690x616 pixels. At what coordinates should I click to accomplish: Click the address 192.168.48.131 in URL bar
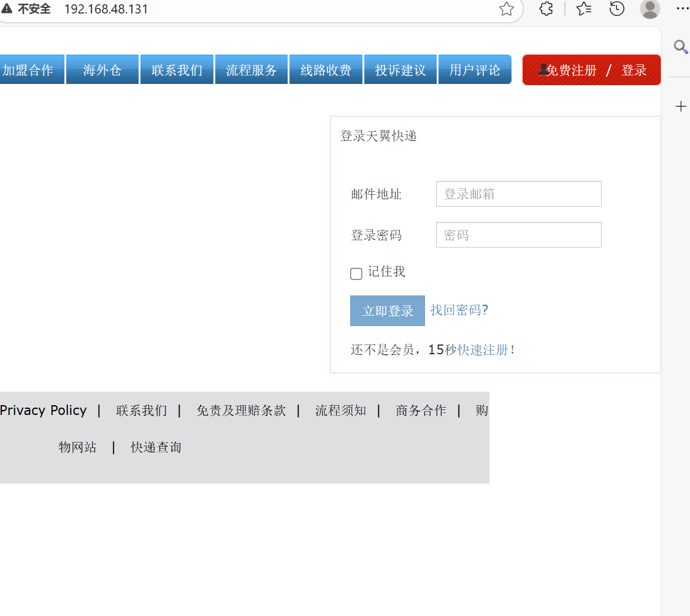click(x=106, y=9)
